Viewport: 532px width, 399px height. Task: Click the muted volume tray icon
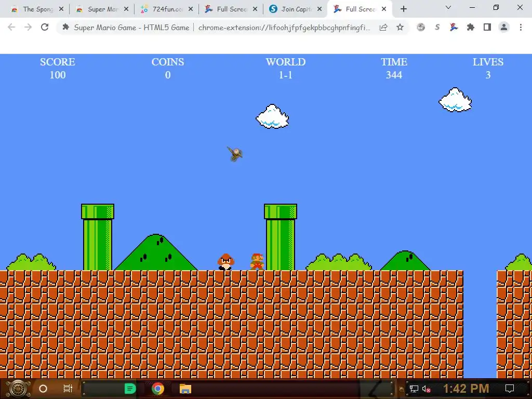tap(427, 389)
